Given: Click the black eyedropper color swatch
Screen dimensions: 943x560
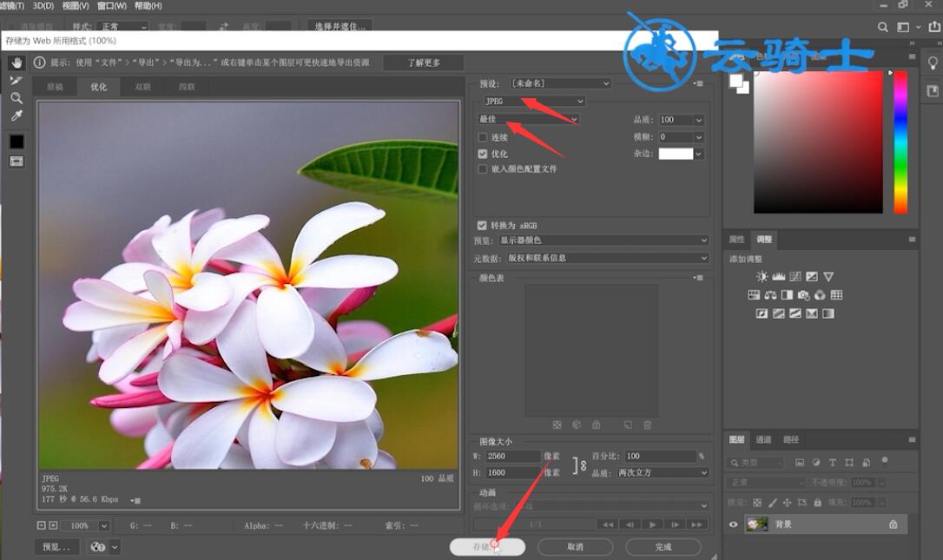Looking at the screenshot, I should (16, 142).
